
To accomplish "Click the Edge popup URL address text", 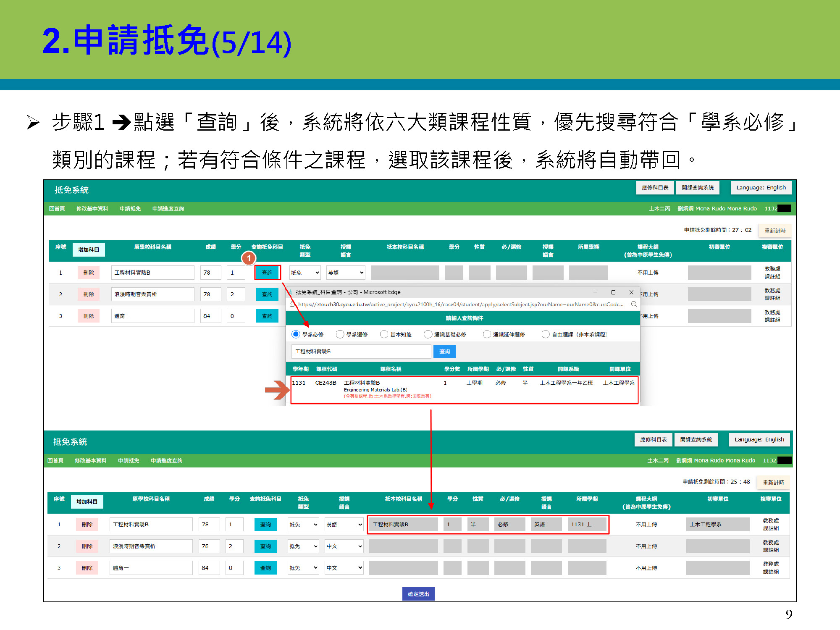I will 461,304.
